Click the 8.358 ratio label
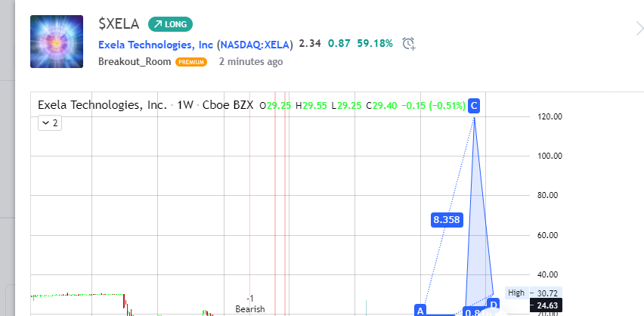 pyautogui.click(x=446, y=220)
